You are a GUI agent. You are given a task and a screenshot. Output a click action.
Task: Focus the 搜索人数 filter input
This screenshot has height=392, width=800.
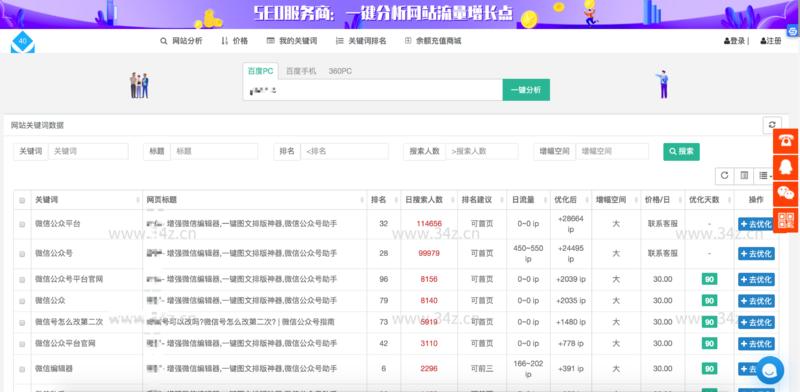click(482, 152)
